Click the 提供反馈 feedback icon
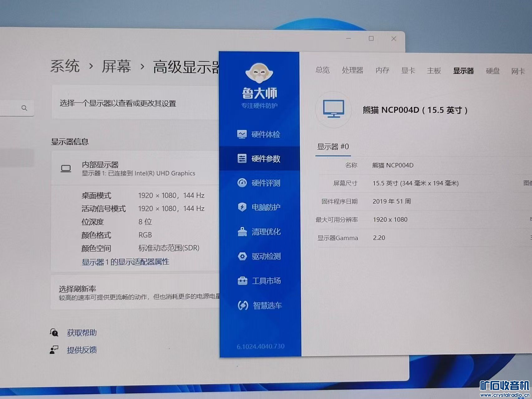Image resolution: width=532 pixels, height=399 pixels. (54, 350)
